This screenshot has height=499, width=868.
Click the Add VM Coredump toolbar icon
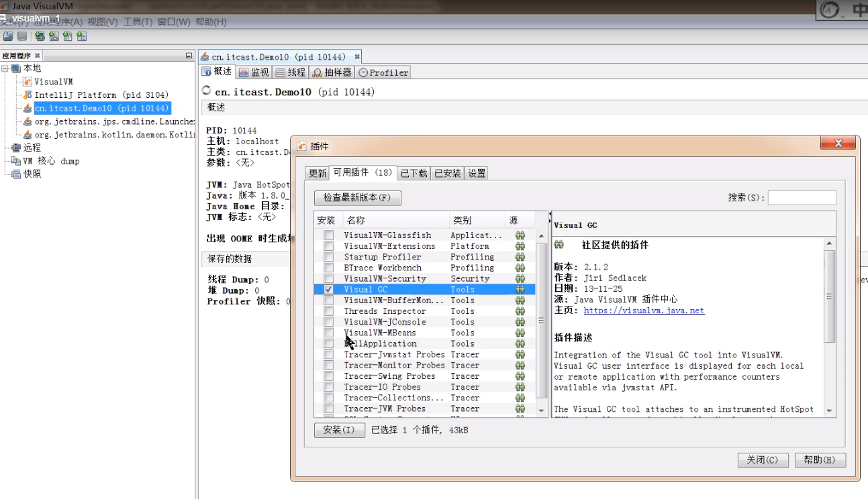pyautogui.click(x=68, y=36)
